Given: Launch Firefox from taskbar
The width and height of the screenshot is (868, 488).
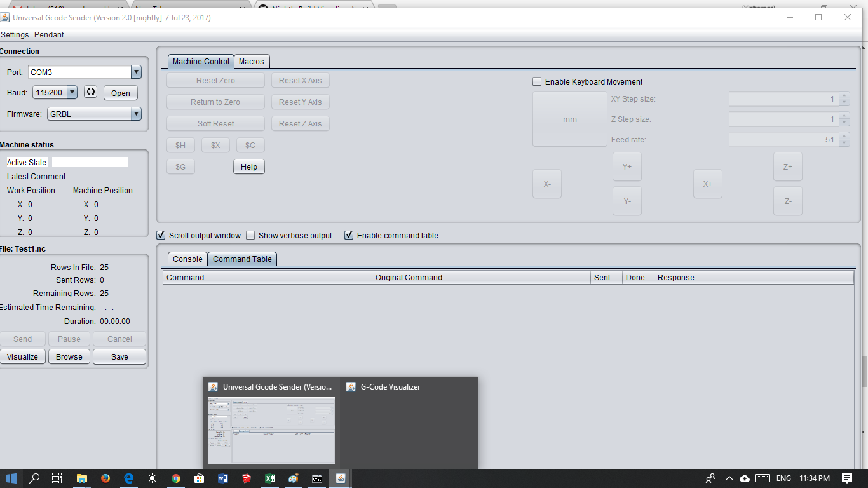Looking at the screenshot, I should [x=105, y=478].
